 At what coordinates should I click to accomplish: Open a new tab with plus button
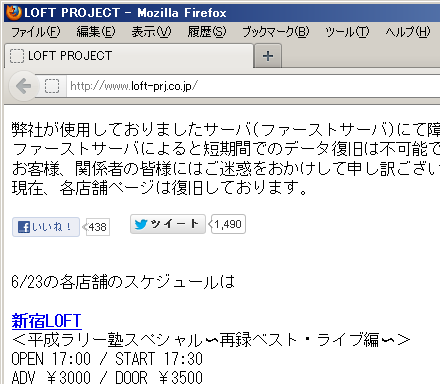pos(268,56)
